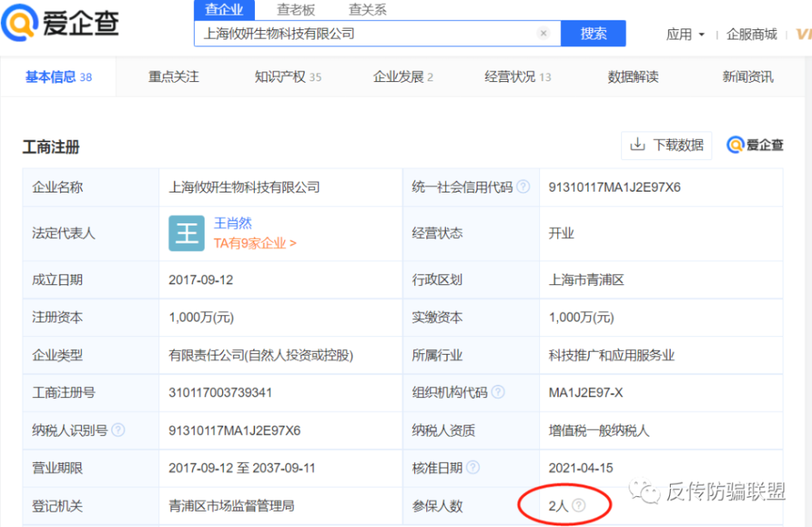Open the 企服商城 link
The height and width of the screenshot is (527, 812).
click(x=751, y=35)
